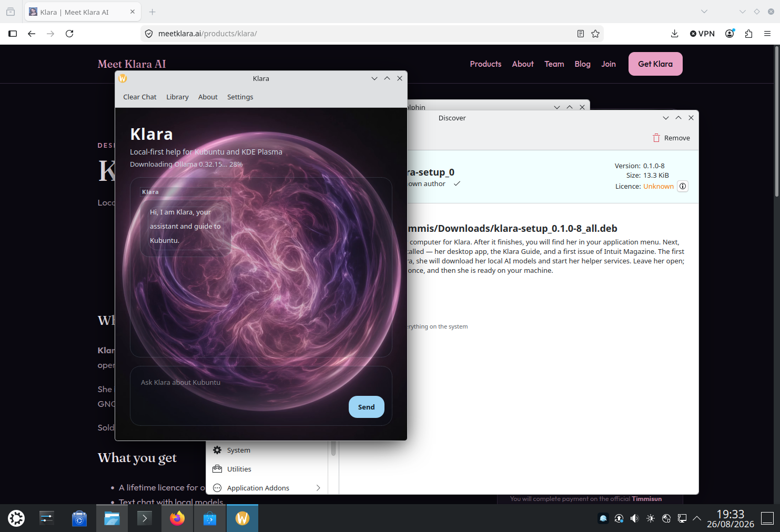Toggle reader view icon in address bar
780x532 pixels.
coord(581,34)
